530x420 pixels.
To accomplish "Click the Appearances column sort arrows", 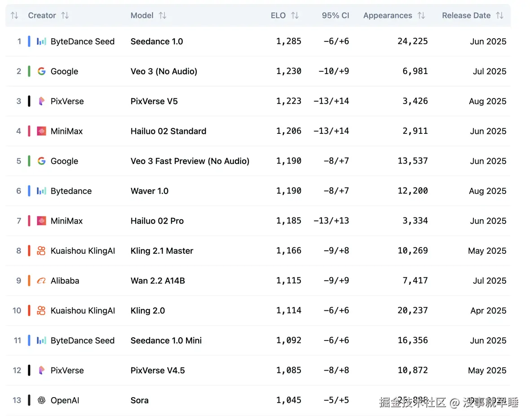I will click(421, 16).
